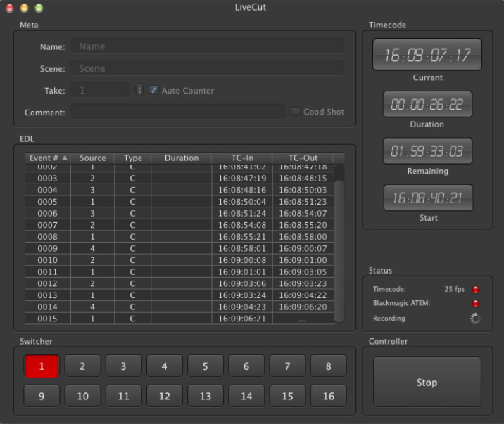Disable the Auto Counter checkbox

click(x=153, y=91)
